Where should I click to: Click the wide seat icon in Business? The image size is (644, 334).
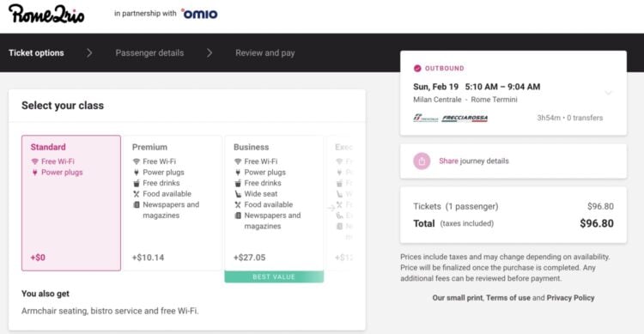tap(237, 194)
